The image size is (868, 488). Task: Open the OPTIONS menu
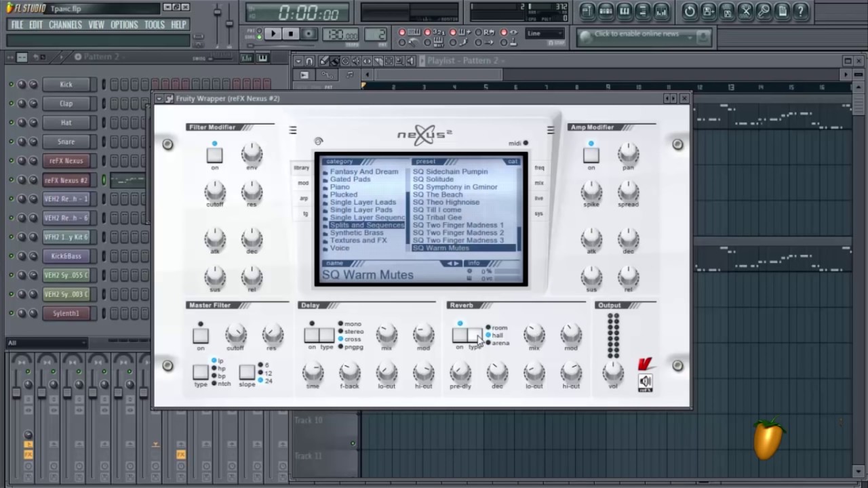coord(124,25)
